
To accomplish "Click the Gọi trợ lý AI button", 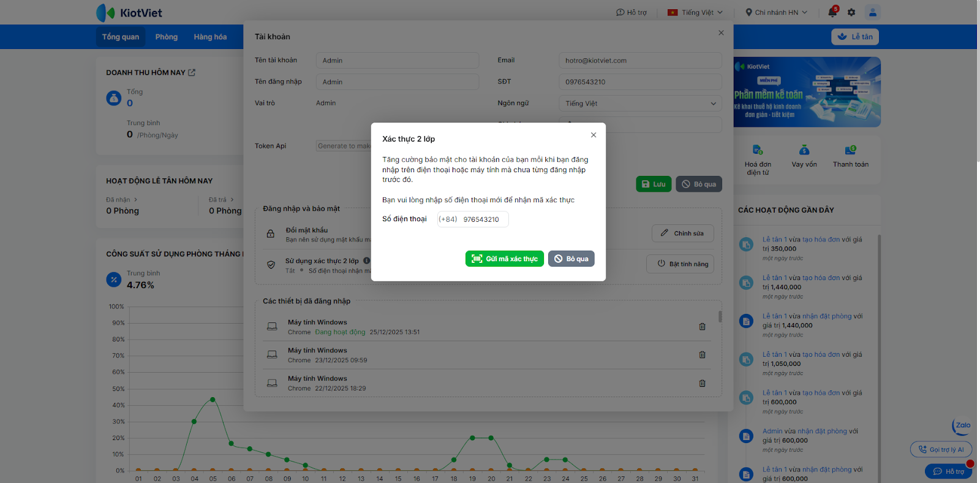I will 941,449.
